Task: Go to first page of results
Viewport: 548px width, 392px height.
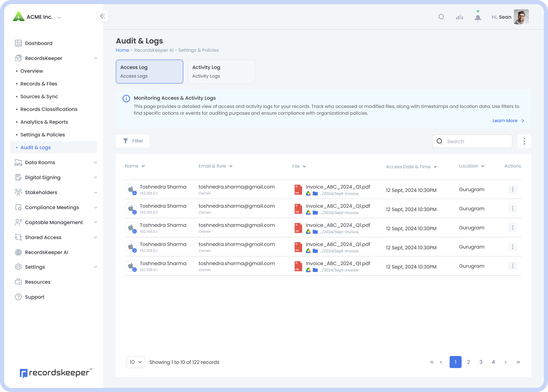Action: point(432,362)
